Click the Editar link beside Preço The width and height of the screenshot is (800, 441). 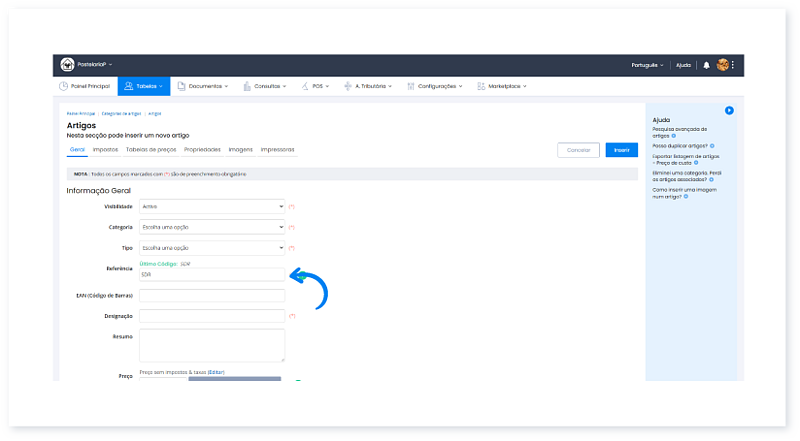216,372
